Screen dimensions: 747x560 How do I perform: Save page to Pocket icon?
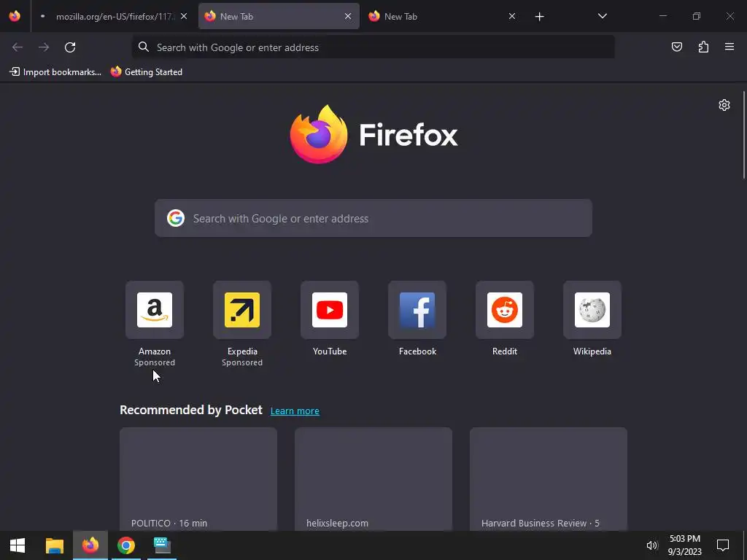tap(676, 47)
